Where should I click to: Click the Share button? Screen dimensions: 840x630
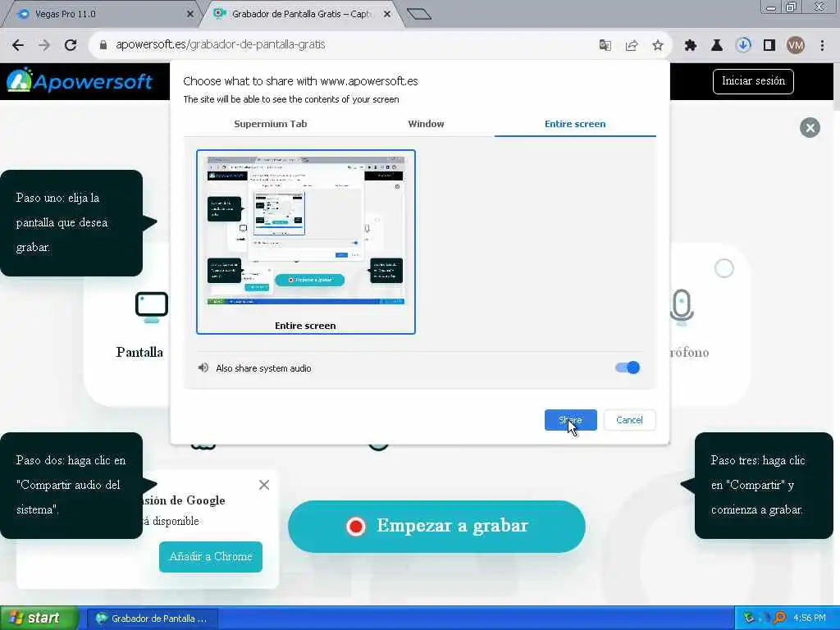click(x=571, y=420)
